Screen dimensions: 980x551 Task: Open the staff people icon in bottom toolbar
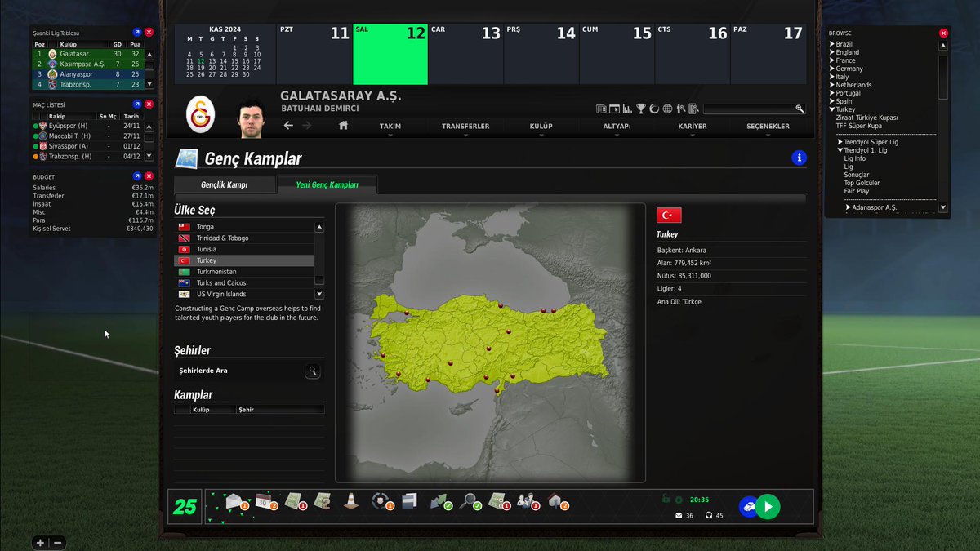[x=527, y=501]
